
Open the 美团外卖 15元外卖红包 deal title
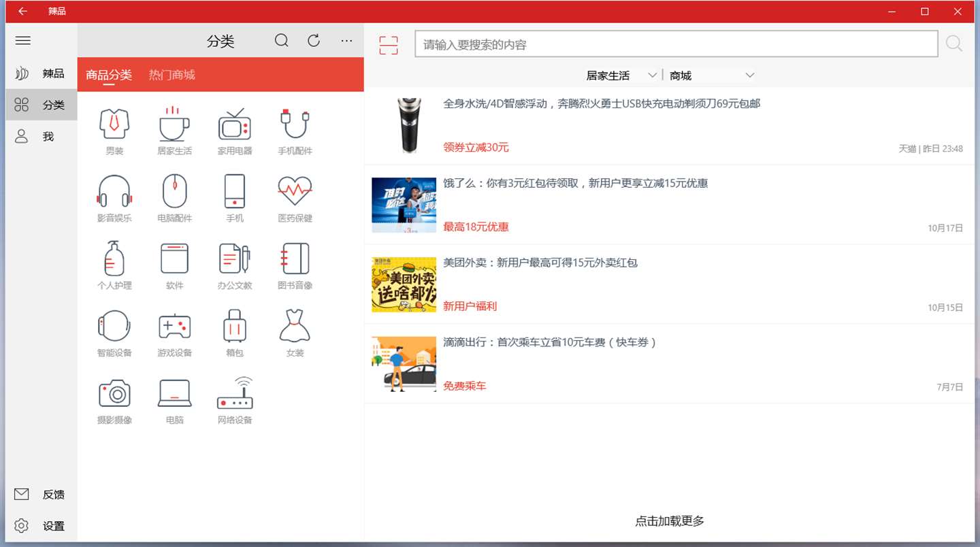pos(540,263)
